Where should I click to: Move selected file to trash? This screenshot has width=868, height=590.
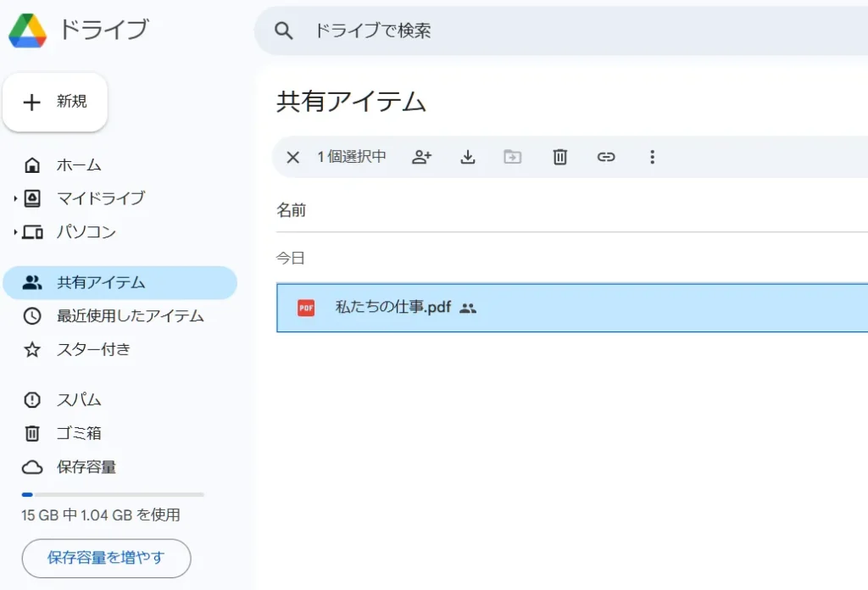click(559, 157)
